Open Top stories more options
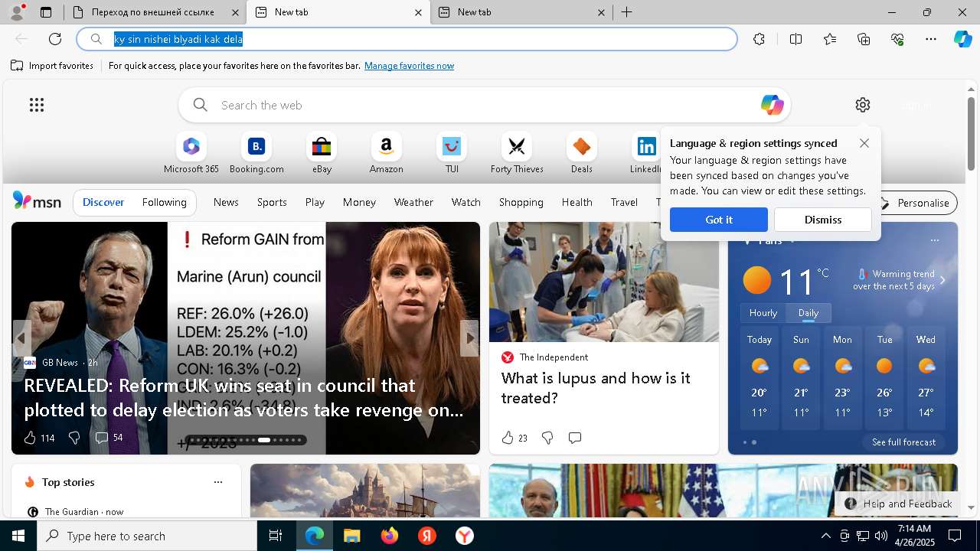The height and width of the screenshot is (551, 980). (x=218, y=482)
